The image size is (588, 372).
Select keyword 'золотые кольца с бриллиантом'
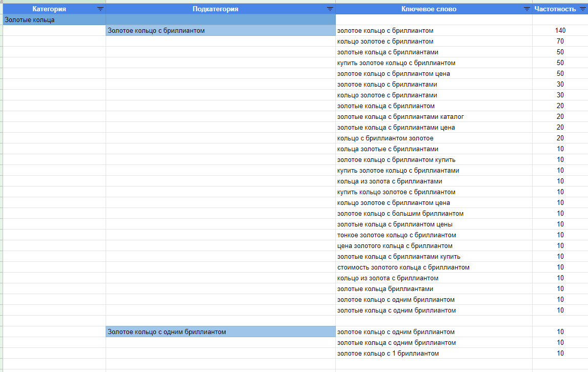click(x=386, y=106)
